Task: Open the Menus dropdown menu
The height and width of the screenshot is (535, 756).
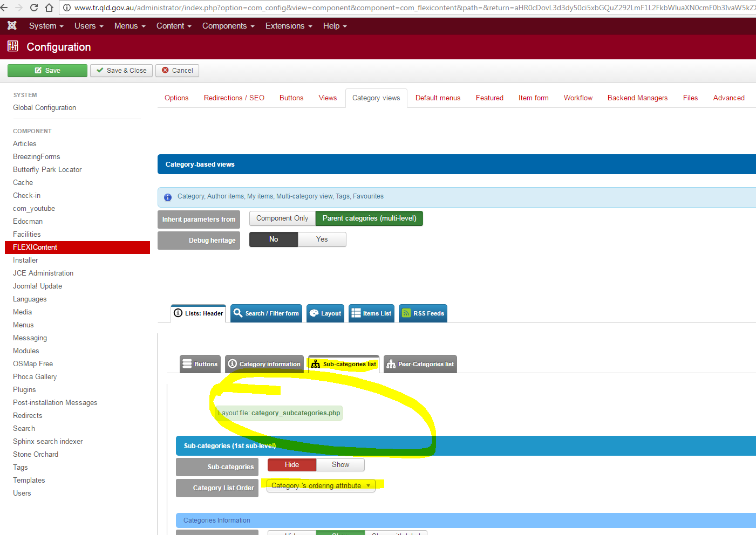Action: click(130, 26)
